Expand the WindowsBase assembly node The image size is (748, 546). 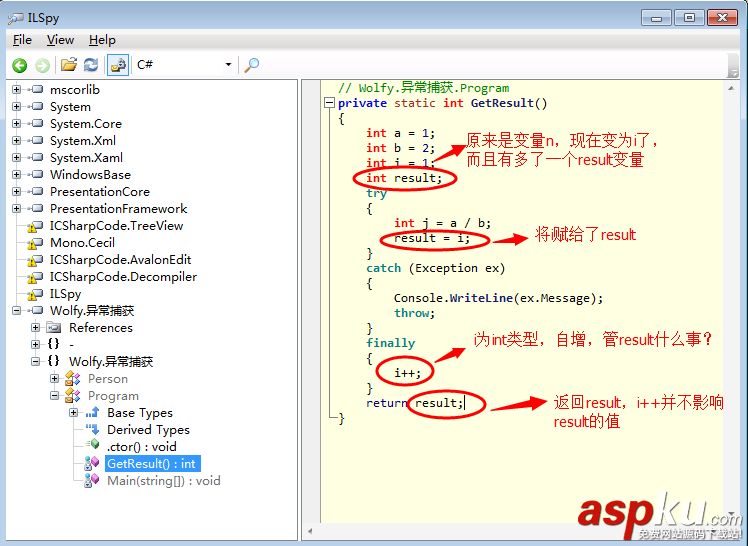coord(17,175)
